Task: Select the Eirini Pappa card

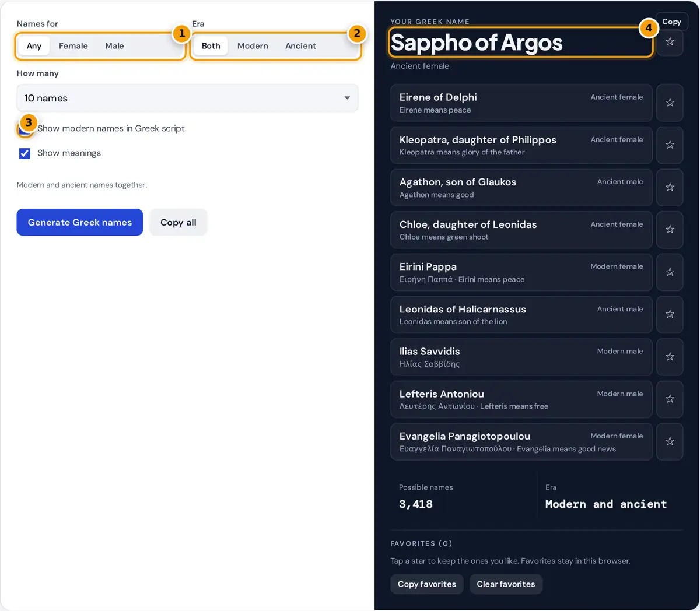Action: point(521,272)
